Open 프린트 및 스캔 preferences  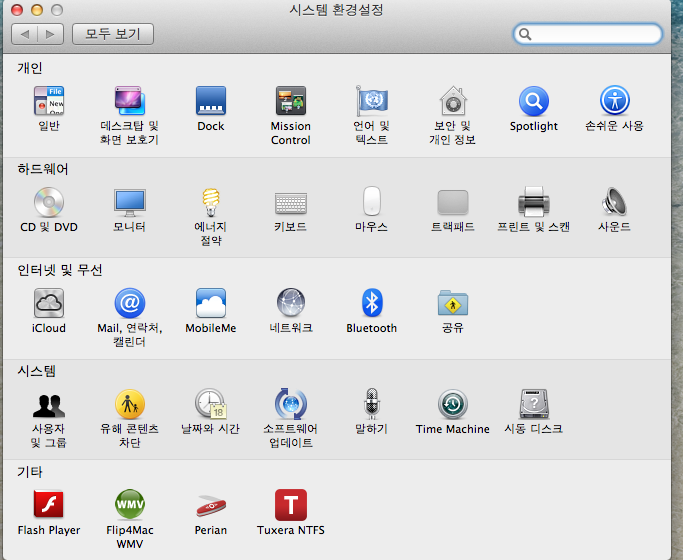(x=534, y=202)
